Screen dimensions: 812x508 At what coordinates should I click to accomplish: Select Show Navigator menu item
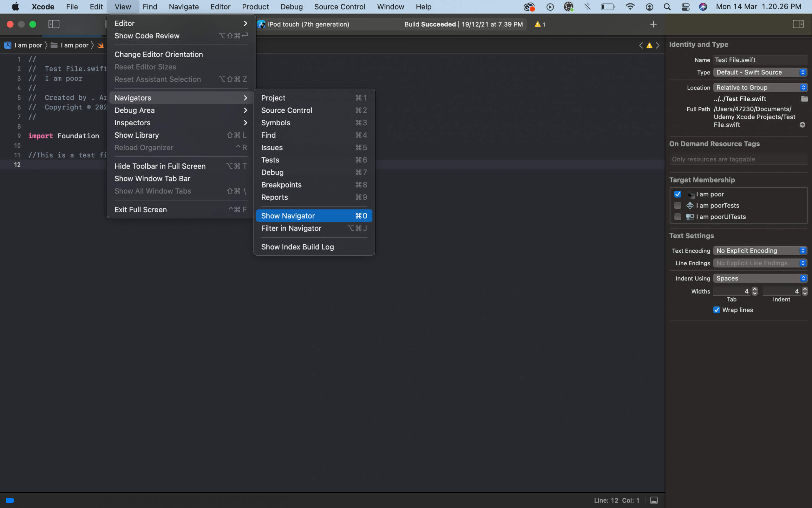(x=314, y=216)
